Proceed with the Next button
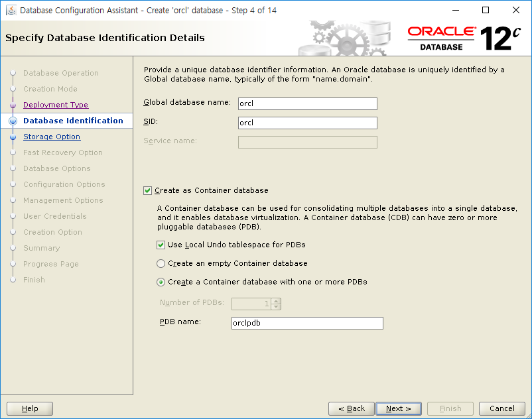 [399, 408]
